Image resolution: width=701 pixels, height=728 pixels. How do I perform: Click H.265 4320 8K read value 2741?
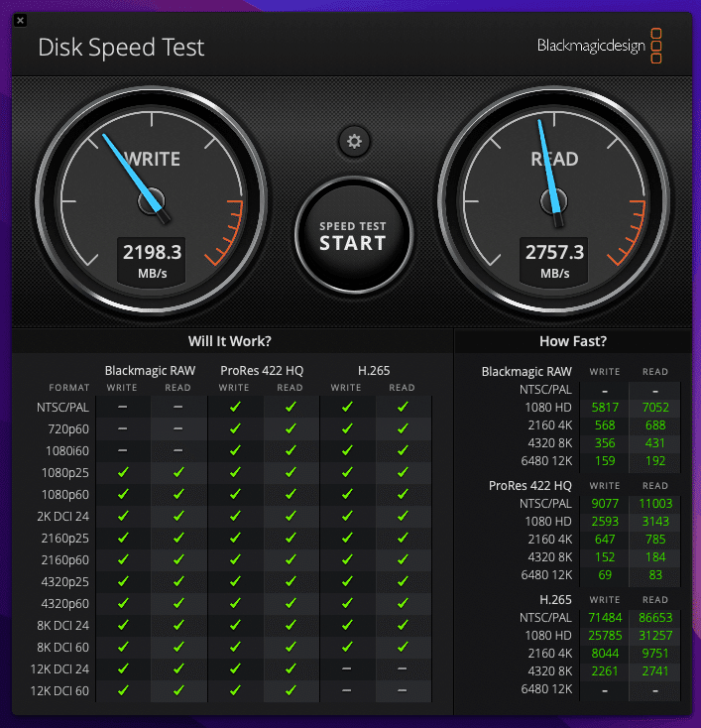(x=655, y=670)
